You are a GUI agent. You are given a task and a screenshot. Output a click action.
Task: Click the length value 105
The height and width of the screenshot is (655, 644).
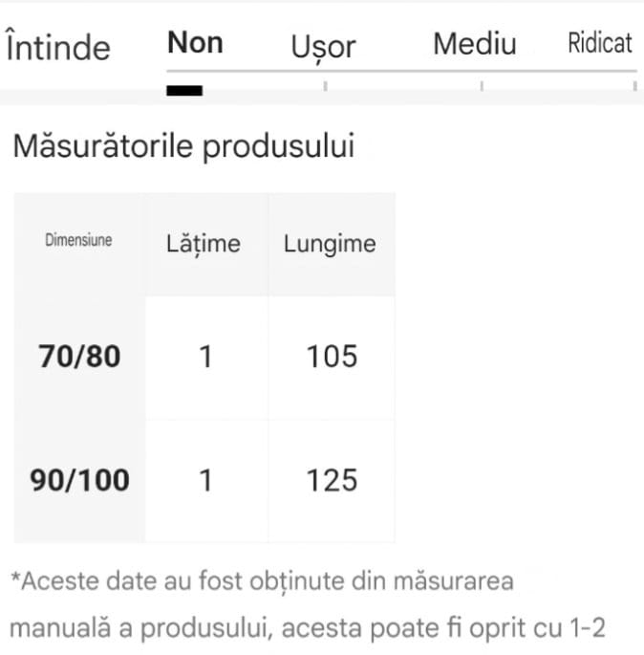[332, 357]
